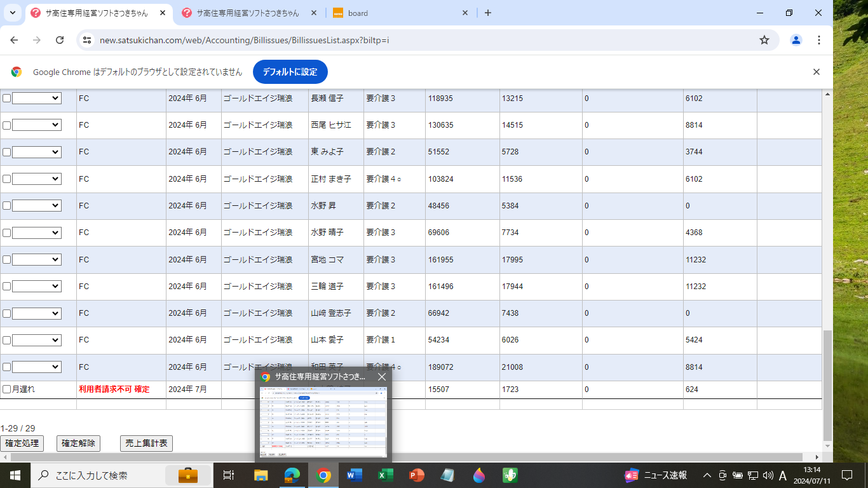Bookmark this page with the star icon
Viewport: 868px width, 488px height.
click(764, 40)
